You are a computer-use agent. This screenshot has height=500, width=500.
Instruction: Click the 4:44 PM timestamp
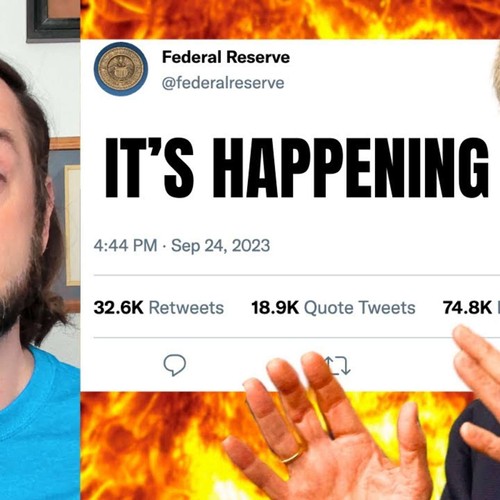coord(125,246)
